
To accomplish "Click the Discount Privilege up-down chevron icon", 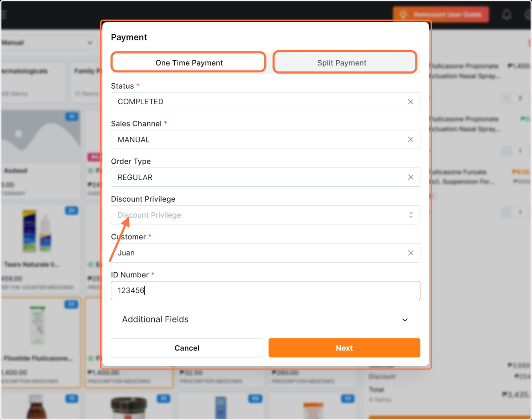I will click(x=411, y=215).
